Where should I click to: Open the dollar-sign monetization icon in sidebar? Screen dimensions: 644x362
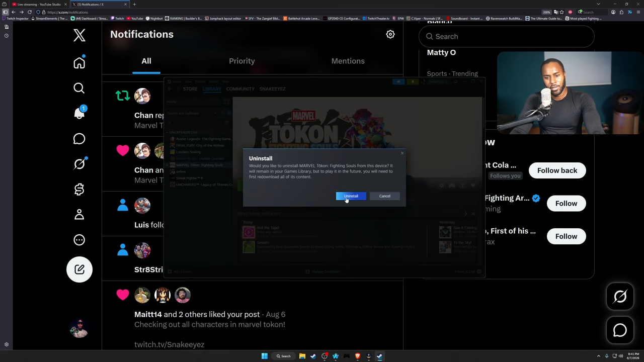coord(79,189)
